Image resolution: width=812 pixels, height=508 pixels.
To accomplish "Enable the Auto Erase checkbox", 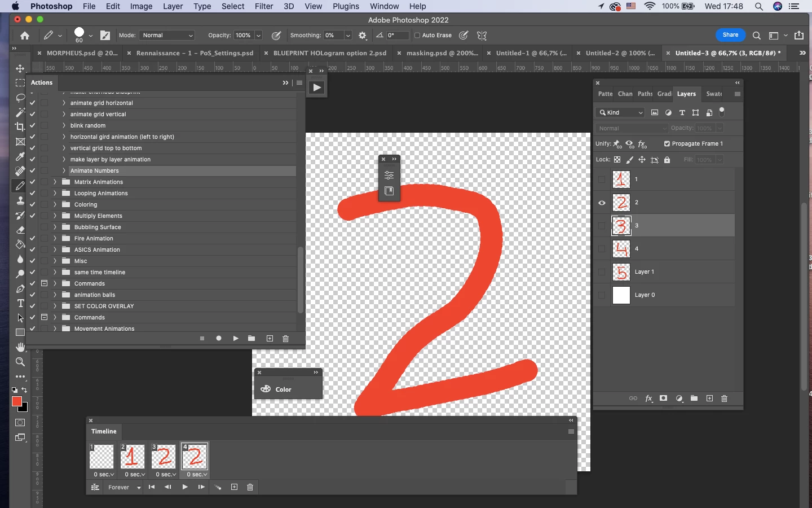I will click(x=417, y=35).
